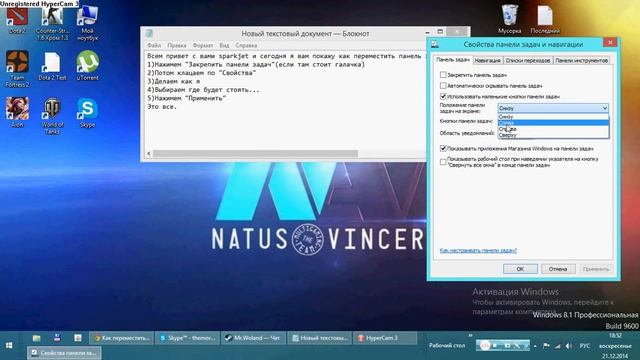Open the taskbar clock and date
Screen dimensions: 640x360
tap(615, 346)
